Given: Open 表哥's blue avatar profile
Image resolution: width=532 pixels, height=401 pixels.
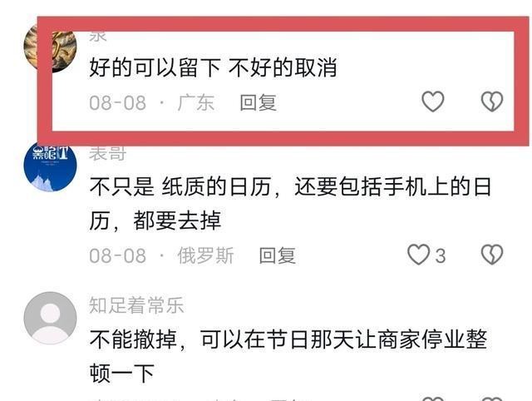Looking at the screenshot, I should point(50,166).
